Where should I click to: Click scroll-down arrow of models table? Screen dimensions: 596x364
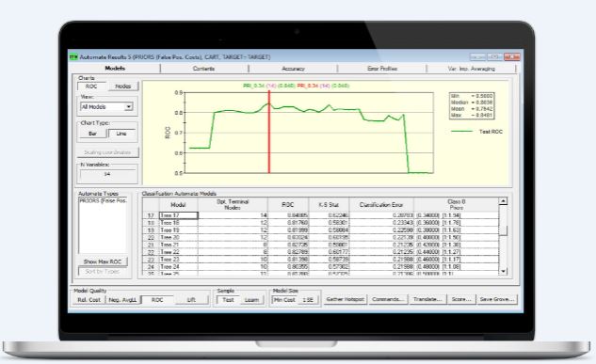tap(503, 271)
